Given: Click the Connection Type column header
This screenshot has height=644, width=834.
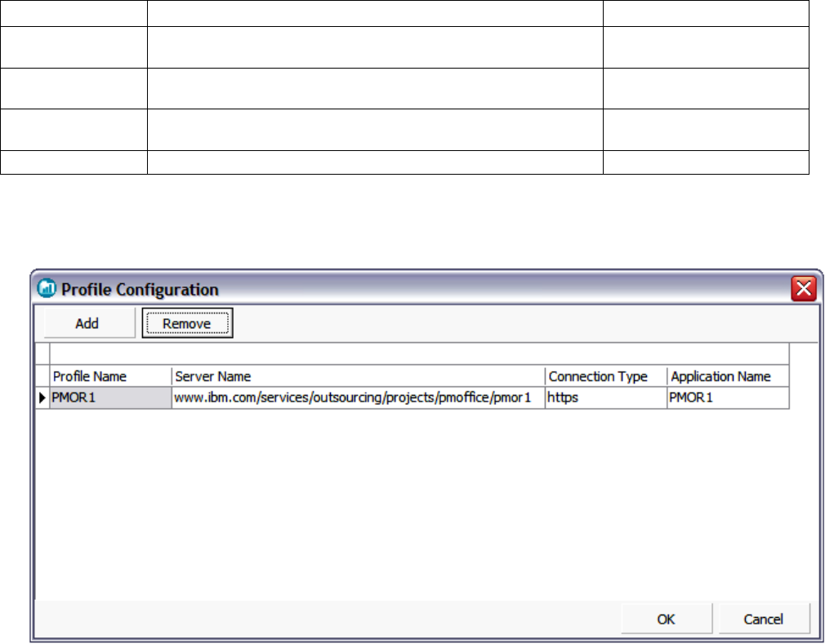Looking at the screenshot, I should (606, 376).
